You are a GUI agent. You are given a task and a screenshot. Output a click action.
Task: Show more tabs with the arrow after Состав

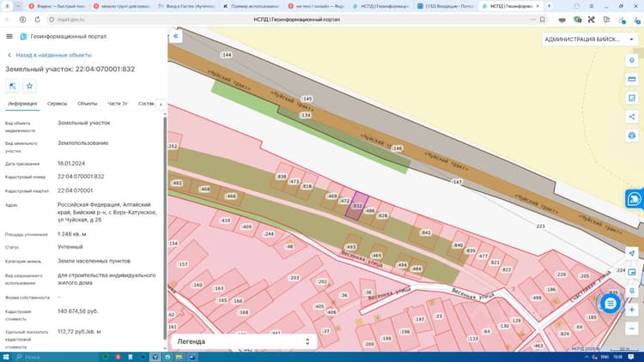pyautogui.click(x=161, y=105)
